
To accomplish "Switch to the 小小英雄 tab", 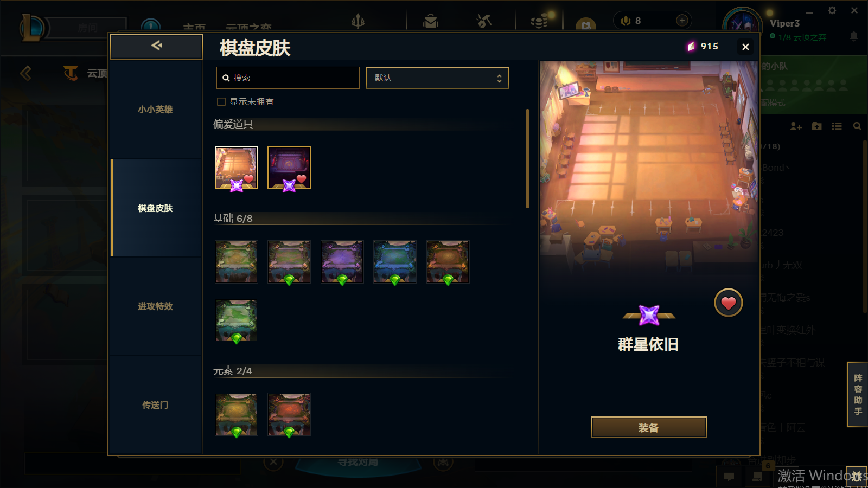I will point(155,110).
